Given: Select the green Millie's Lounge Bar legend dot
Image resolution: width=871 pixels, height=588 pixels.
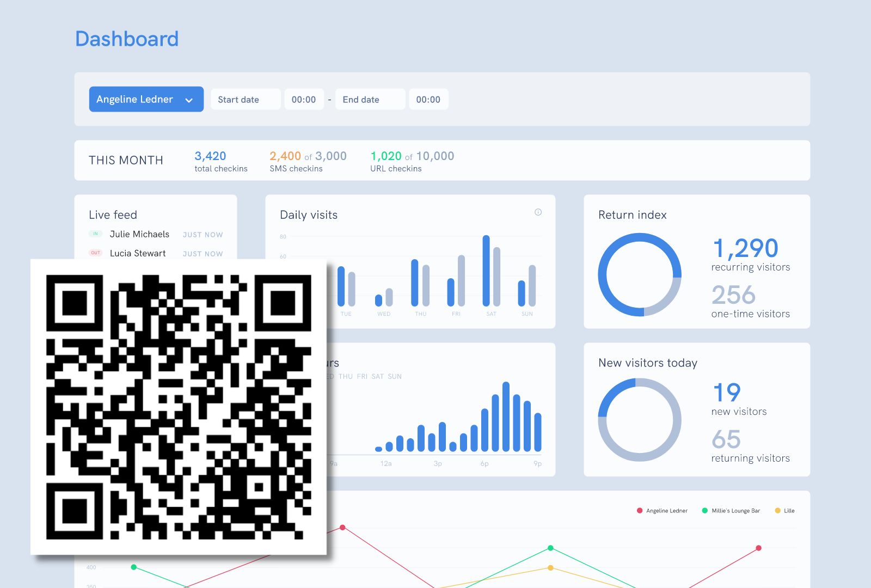Looking at the screenshot, I should [x=704, y=511].
